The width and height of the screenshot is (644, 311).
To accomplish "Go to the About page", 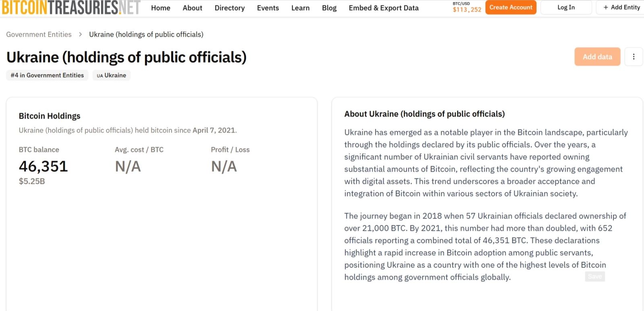I will tap(192, 8).
